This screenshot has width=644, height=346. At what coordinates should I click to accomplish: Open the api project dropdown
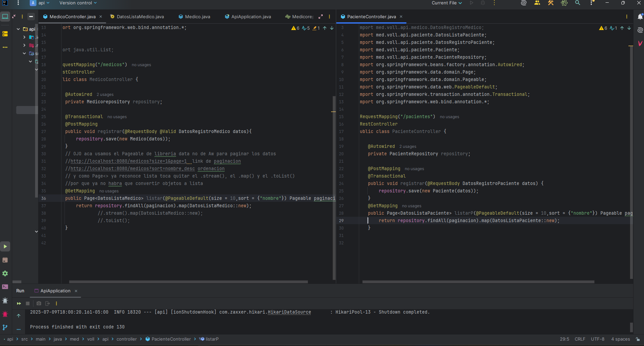point(40,3)
